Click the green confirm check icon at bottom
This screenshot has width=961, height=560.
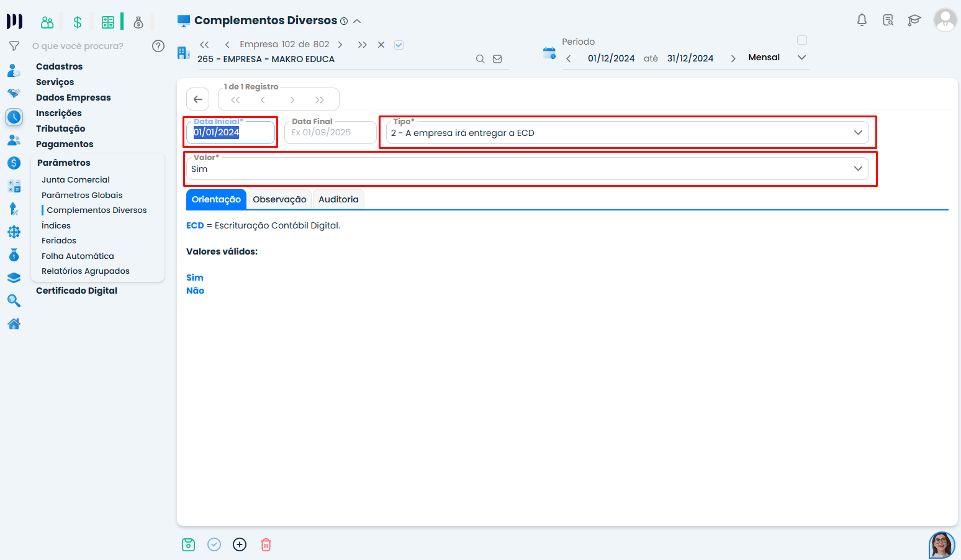coord(214,544)
